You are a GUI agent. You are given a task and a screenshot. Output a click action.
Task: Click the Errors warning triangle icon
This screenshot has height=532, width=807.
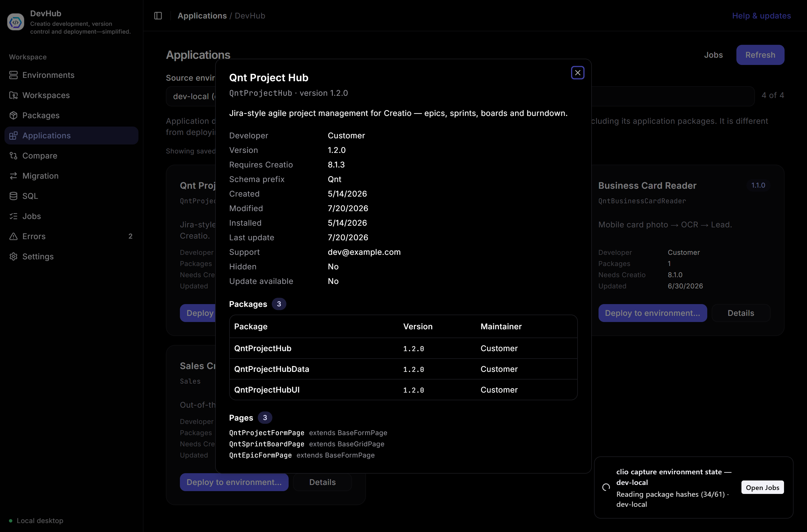pyautogui.click(x=13, y=237)
